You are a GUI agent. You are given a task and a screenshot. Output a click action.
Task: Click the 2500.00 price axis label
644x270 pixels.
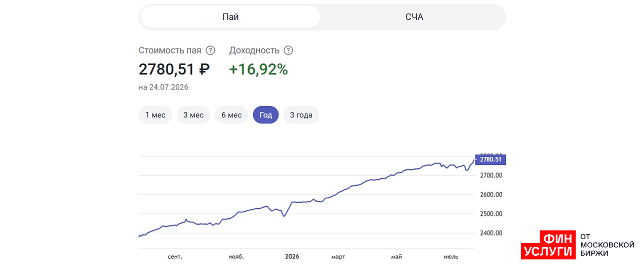491,214
